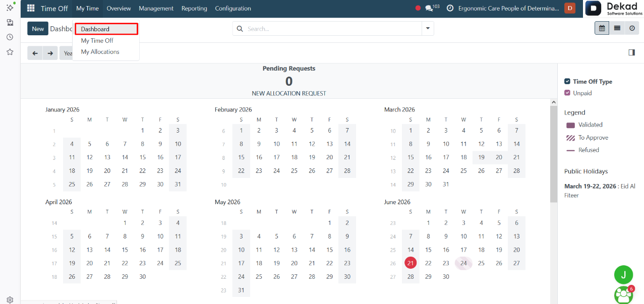Focus the Search input field
Screen dimensions: 644x304
pos(333,29)
